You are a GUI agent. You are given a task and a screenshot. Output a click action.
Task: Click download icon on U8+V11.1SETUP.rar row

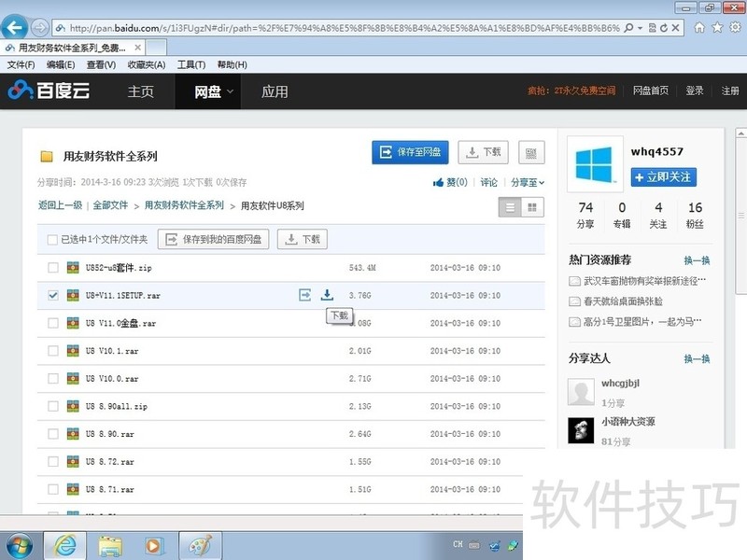pyautogui.click(x=327, y=295)
